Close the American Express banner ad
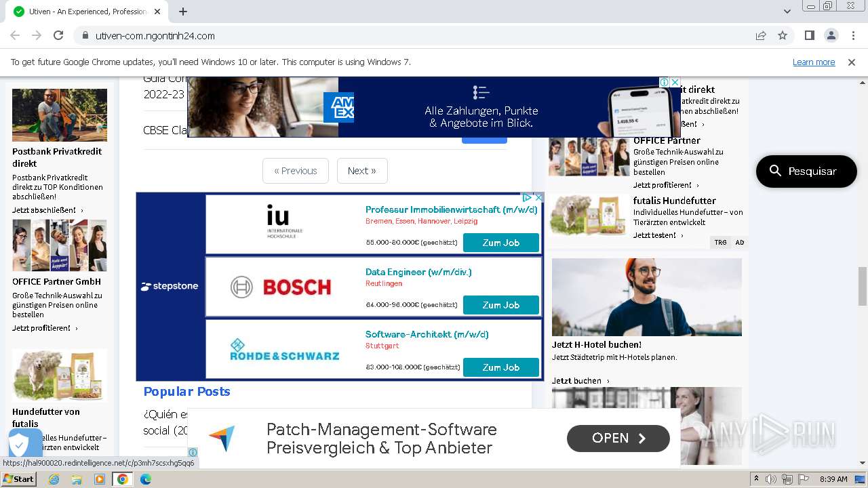This screenshot has width=868, height=488. [675, 82]
